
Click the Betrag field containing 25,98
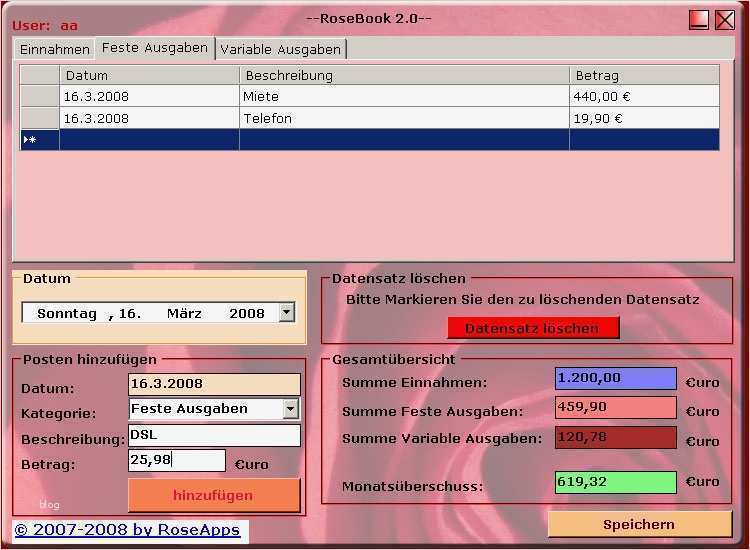pyautogui.click(x=176, y=460)
